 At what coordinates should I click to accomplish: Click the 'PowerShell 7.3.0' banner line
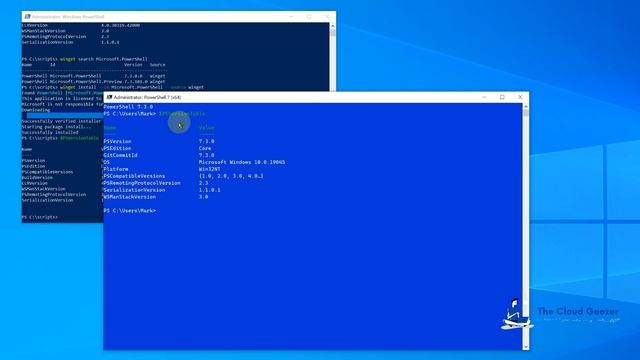click(128, 107)
